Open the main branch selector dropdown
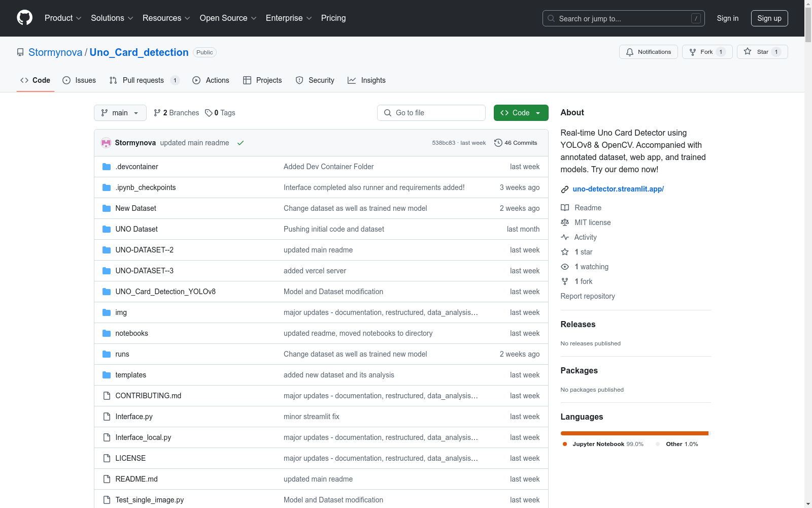 [120, 113]
